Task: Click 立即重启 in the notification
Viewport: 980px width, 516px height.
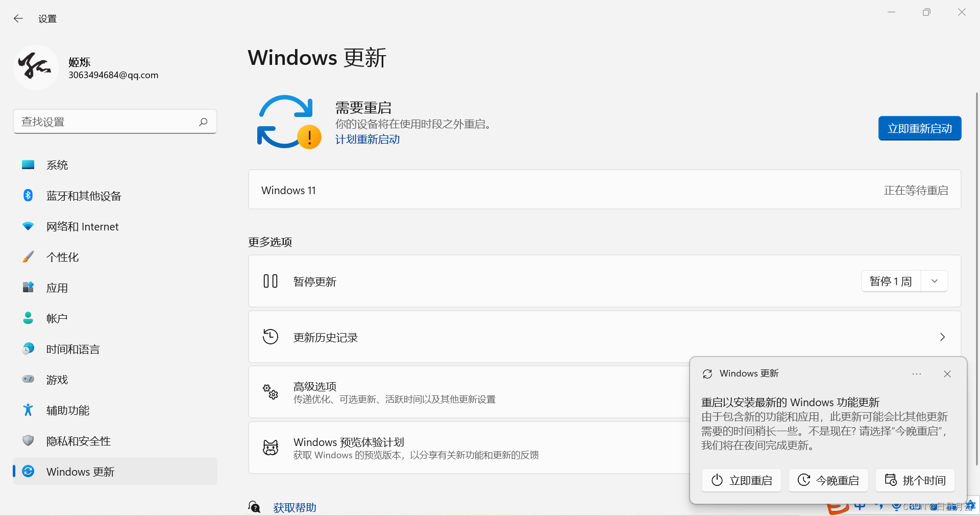Action: coord(741,480)
